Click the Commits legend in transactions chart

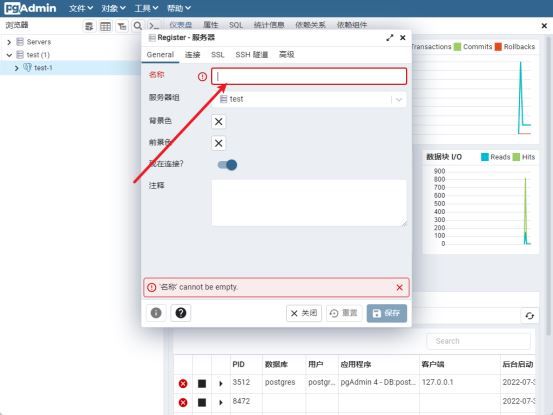[473, 47]
